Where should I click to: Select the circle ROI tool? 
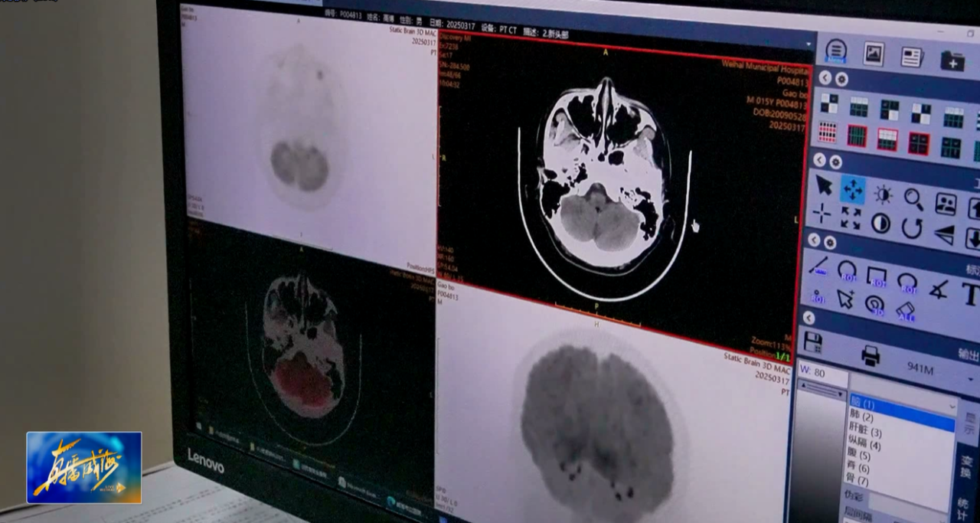tap(847, 271)
